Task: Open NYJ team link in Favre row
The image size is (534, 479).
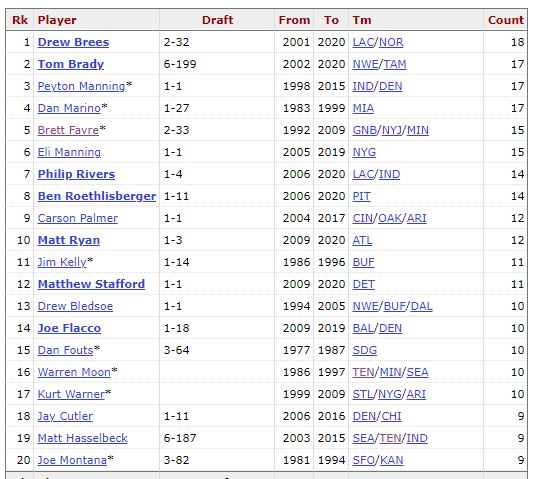Action: [392, 130]
